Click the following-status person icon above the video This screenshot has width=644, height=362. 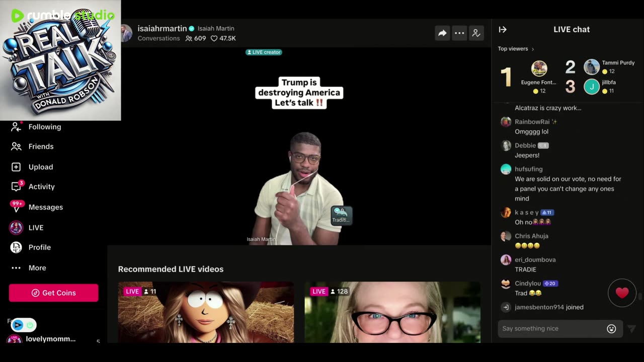point(476,33)
